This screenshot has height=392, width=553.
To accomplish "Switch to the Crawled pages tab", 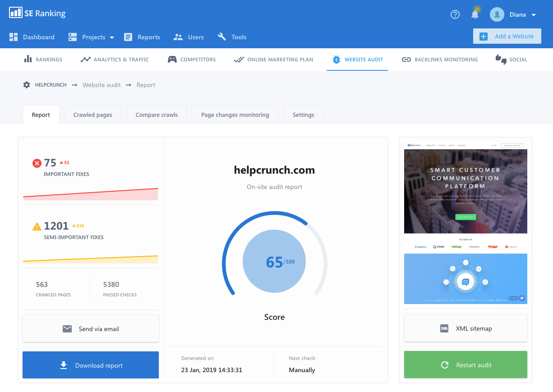I will point(93,115).
